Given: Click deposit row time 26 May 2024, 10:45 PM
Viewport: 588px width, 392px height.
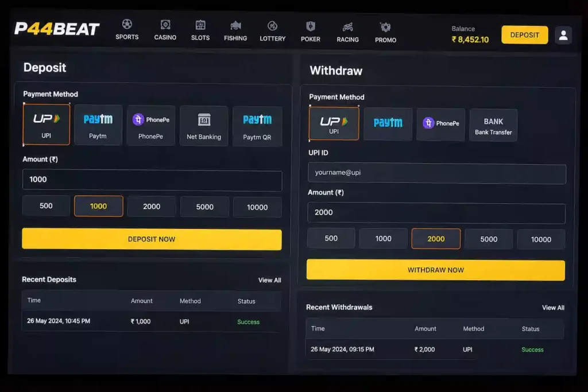Looking at the screenshot, I should [x=59, y=321].
